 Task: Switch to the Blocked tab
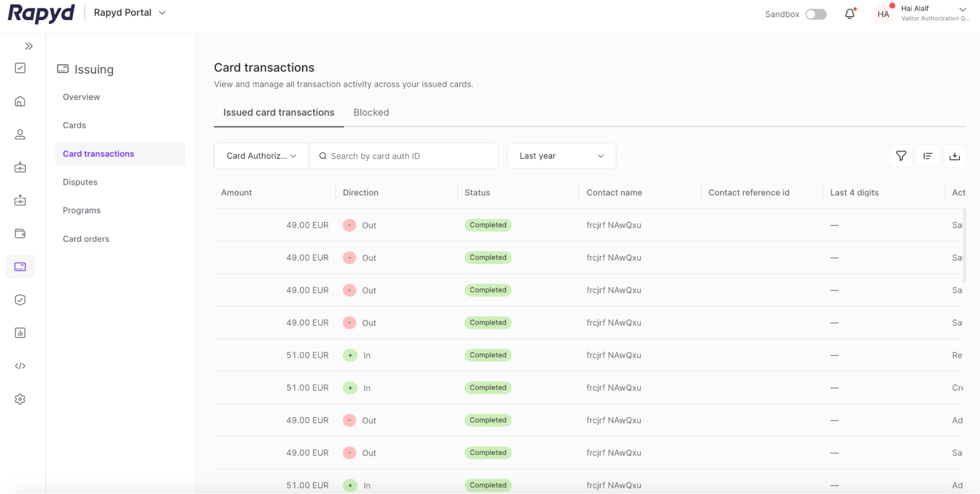pos(371,112)
